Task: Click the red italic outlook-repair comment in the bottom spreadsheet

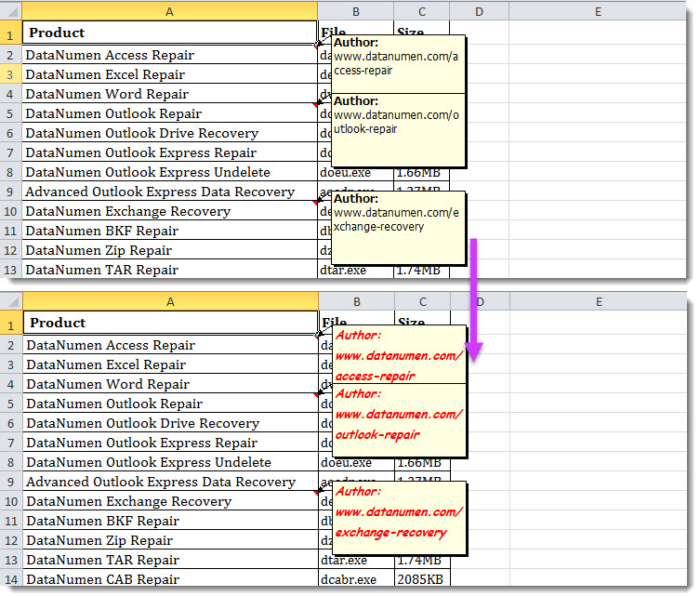Action: tap(399, 420)
